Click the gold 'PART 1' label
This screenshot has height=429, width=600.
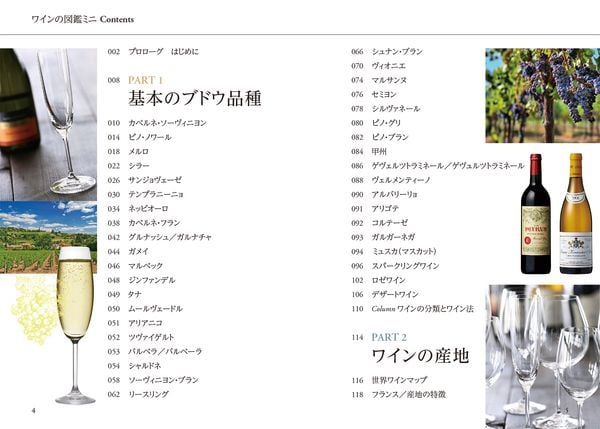click(x=146, y=80)
